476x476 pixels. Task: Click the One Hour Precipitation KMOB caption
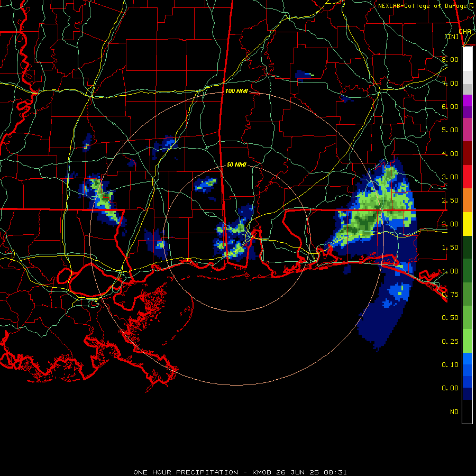240,472
